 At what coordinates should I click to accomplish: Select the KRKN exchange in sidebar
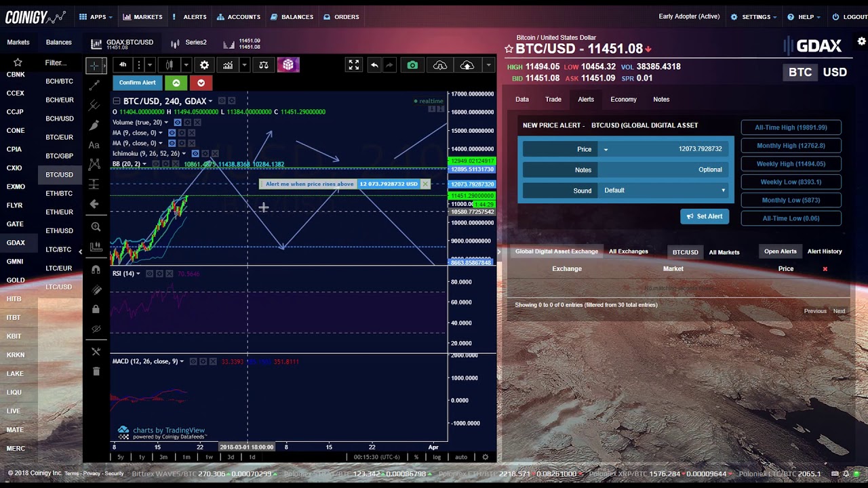pyautogui.click(x=16, y=354)
